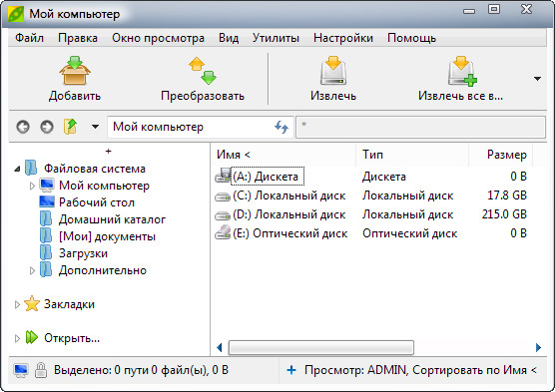Go back with the left arrow button

(x=23, y=127)
